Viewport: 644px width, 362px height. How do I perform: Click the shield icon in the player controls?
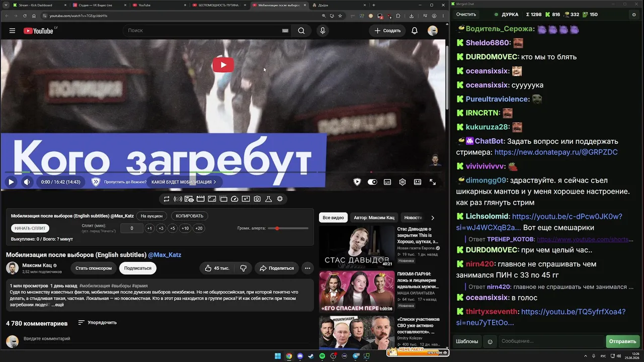coord(357,182)
